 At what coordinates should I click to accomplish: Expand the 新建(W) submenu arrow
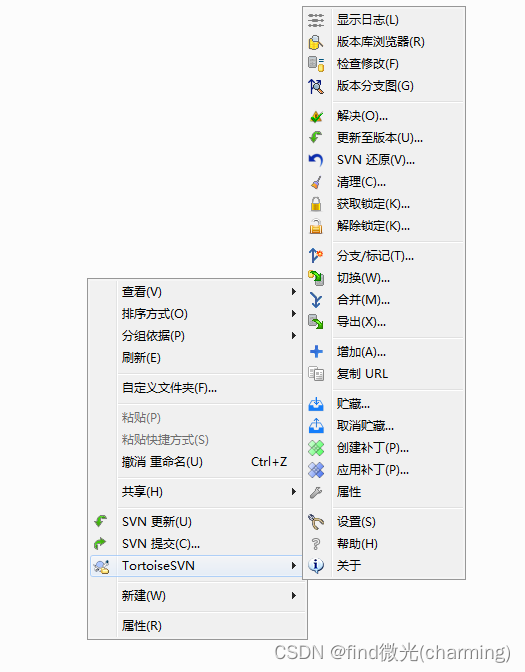click(294, 596)
